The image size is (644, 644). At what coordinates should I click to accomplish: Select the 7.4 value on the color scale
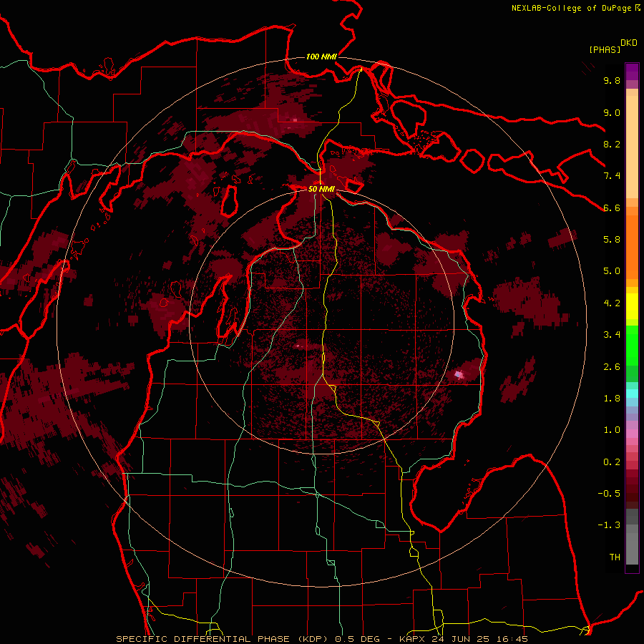(612, 176)
